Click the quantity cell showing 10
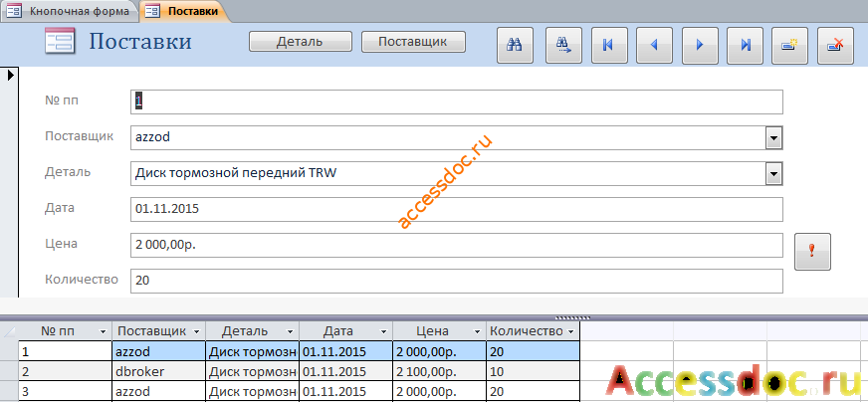 click(x=534, y=371)
